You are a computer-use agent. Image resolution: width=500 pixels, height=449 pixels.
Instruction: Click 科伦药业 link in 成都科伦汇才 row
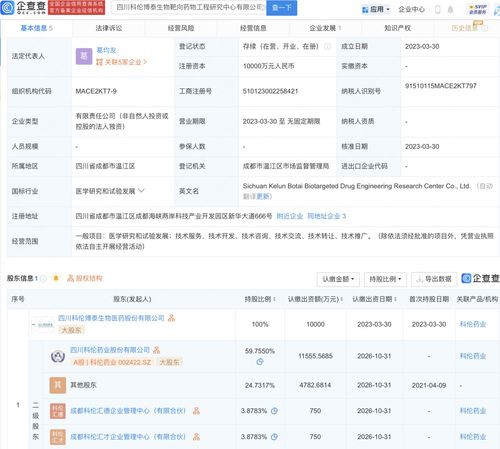click(473, 437)
